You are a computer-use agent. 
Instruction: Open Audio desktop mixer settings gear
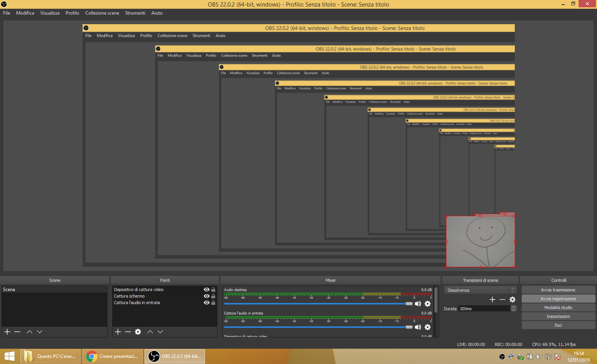point(428,304)
